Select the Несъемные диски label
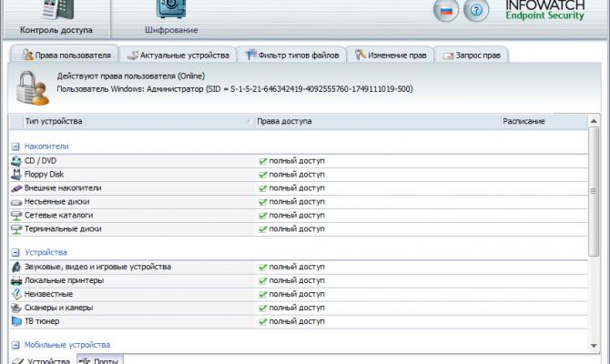 click(56, 201)
